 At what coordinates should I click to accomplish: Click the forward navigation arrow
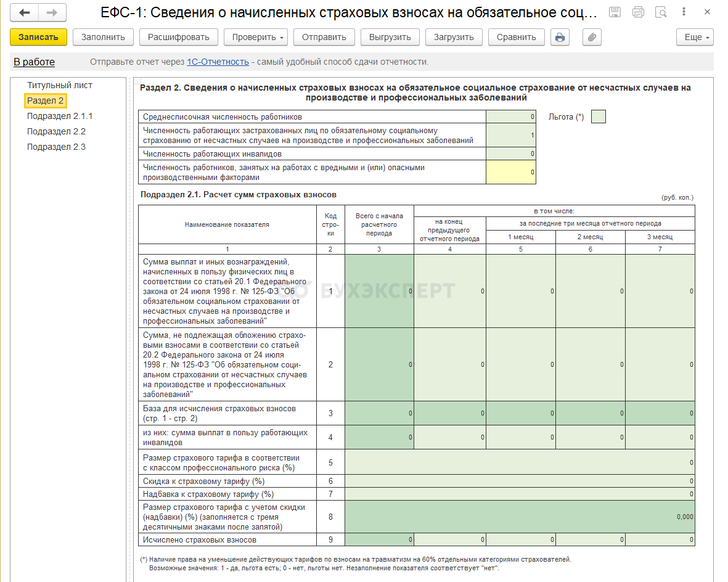[x=52, y=13]
